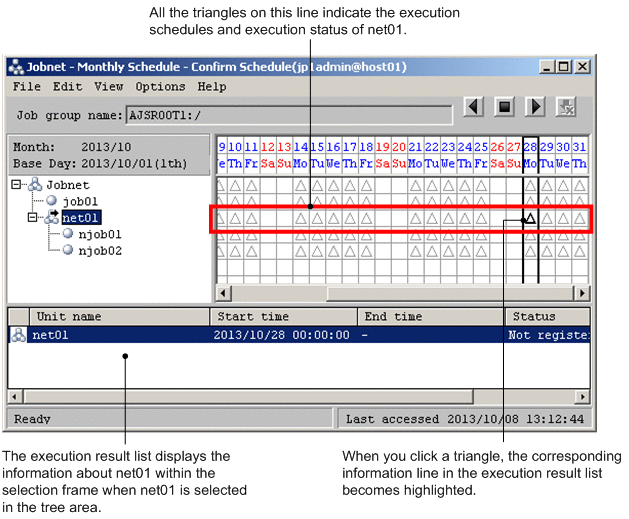Click the Jobnet window title bar icon
This screenshot has height=519, width=629.
(x=16, y=67)
